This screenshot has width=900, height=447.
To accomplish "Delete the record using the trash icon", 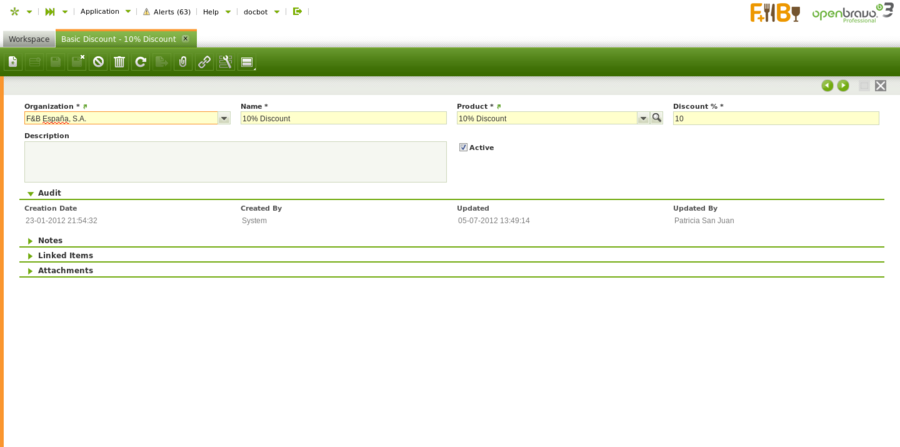I will click(x=119, y=62).
